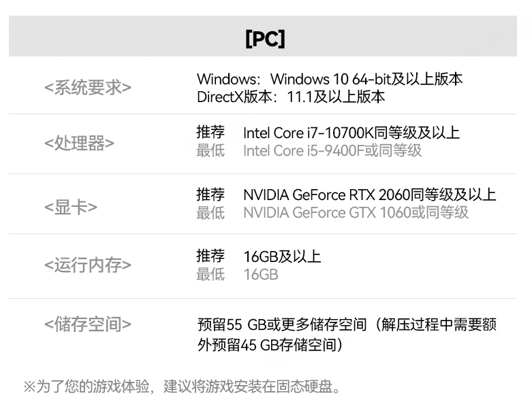Click 推荐 label in the 处理器 row
Image resolution: width=532 pixels, height=413 pixels.
click(x=210, y=132)
